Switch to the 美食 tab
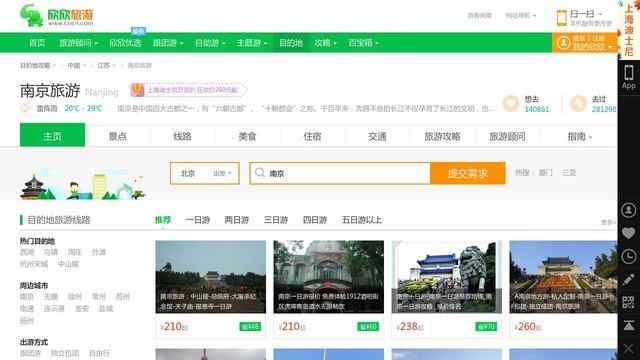 247,136
